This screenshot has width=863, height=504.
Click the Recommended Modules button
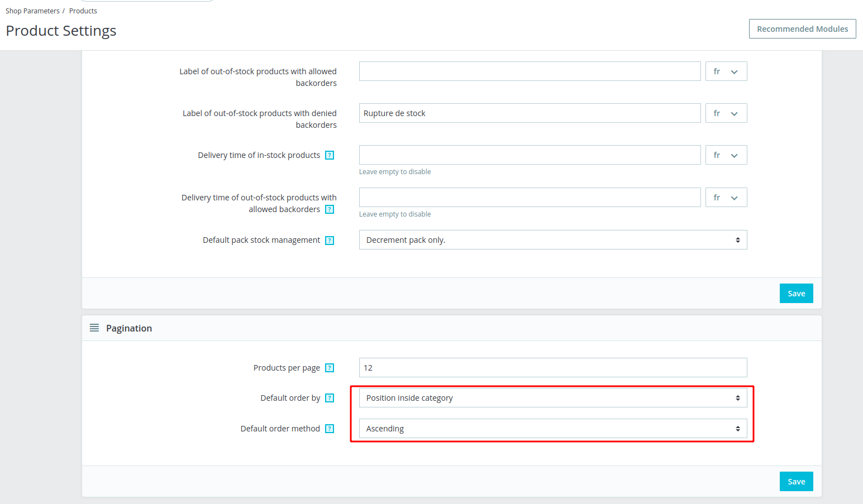802,29
